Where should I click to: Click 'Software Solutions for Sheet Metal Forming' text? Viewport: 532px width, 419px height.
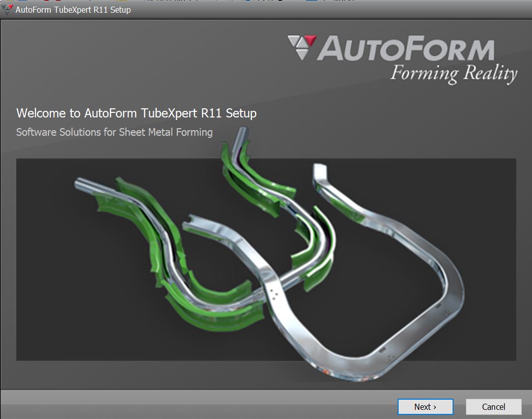click(x=115, y=132)
